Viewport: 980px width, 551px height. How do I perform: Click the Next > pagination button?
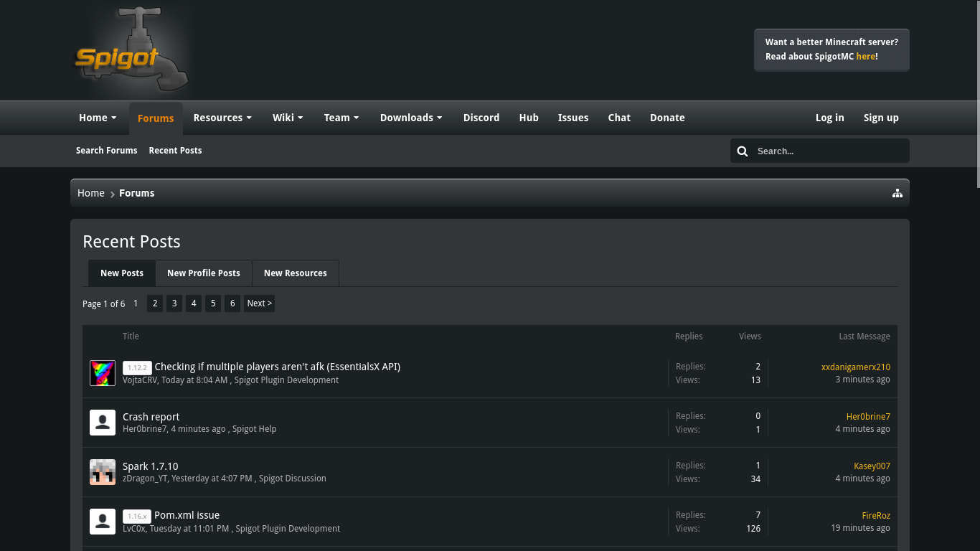pos(259,303)
